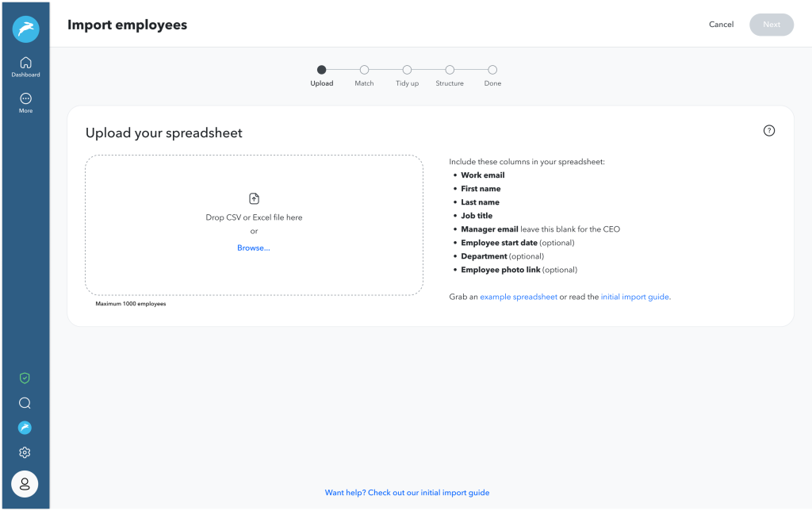Viewport: 812px width, 511px height.
Task: Browse for a spreadsheet file
Action: 253,248
